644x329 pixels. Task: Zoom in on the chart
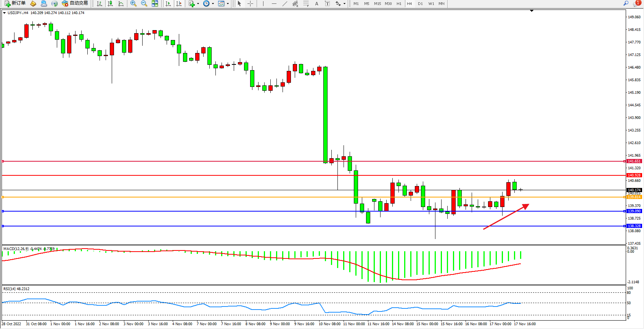click(133, 3)
